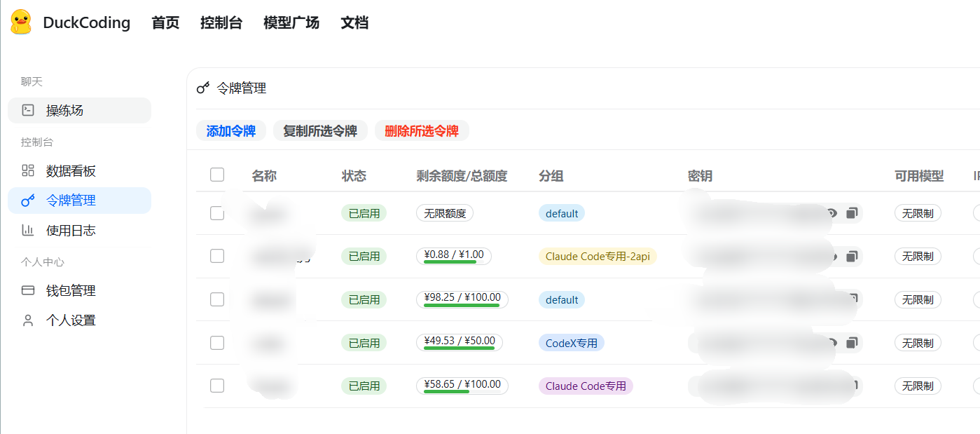
Task: Open 使用日志 usage log page
Action: pyautogui.click(x=71, y=230)
